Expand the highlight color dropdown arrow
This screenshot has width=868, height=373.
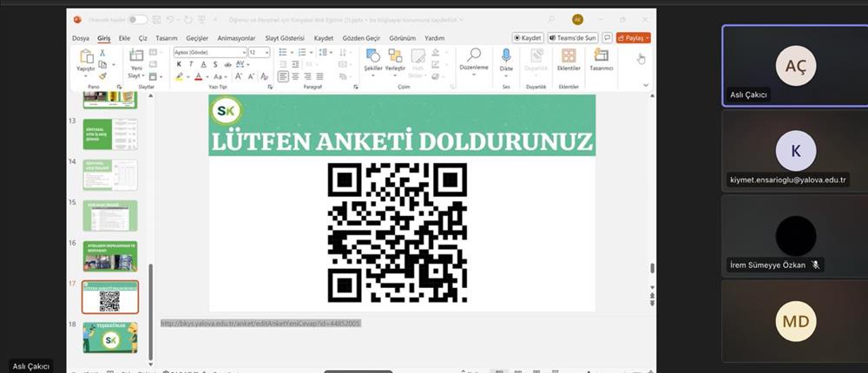(x=187, y=76)
